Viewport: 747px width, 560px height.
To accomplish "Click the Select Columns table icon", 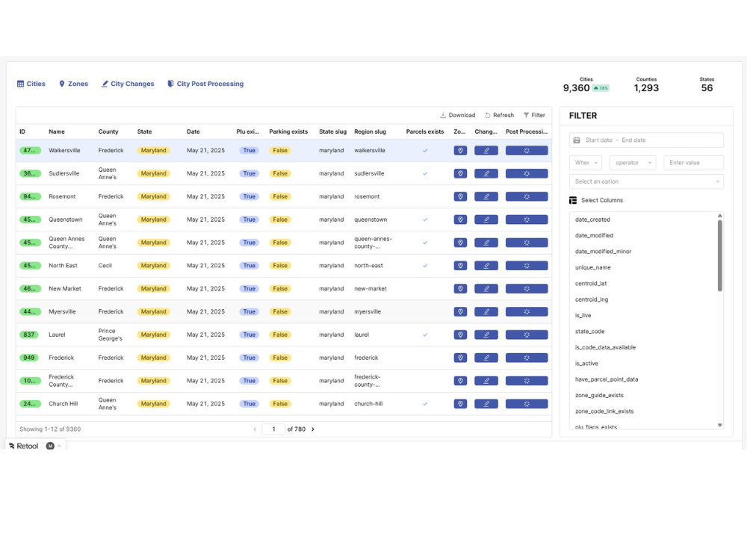I will click(573, 200).
